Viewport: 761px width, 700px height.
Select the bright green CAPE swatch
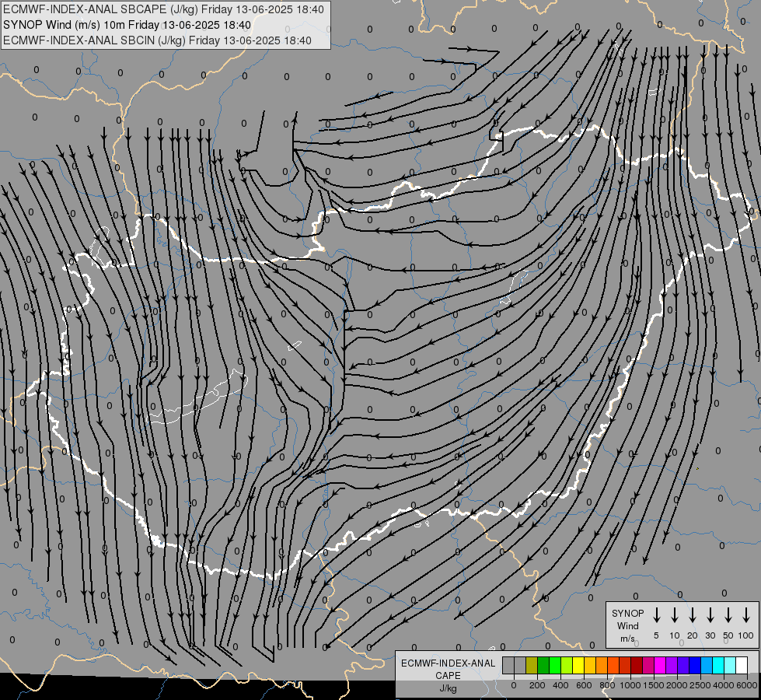click(555, 666)
